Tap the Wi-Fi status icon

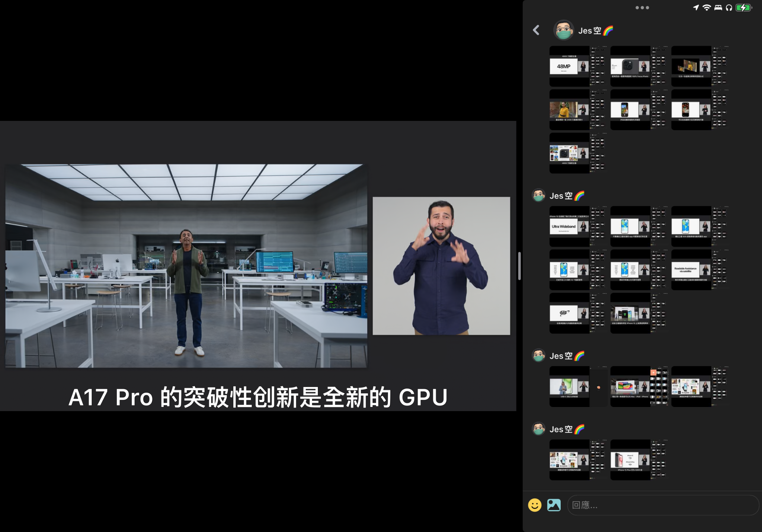(707, 7)
